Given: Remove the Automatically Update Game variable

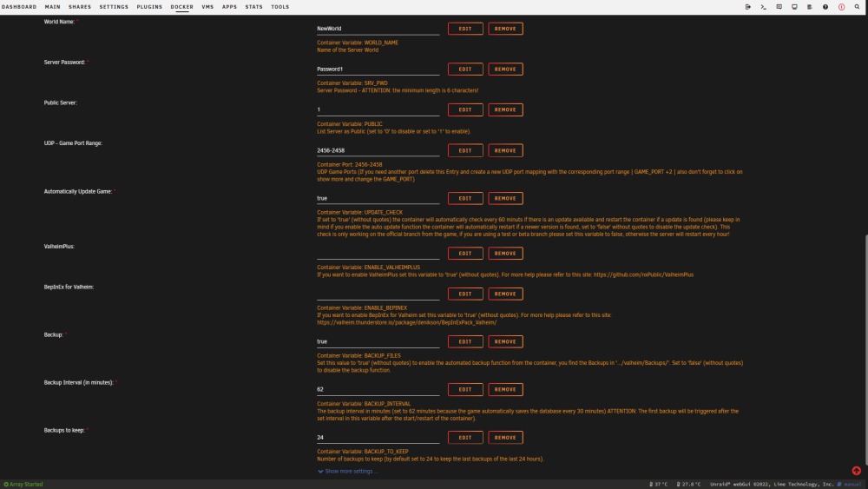Looking at the screenshot, I should click(x=505, y=198).
